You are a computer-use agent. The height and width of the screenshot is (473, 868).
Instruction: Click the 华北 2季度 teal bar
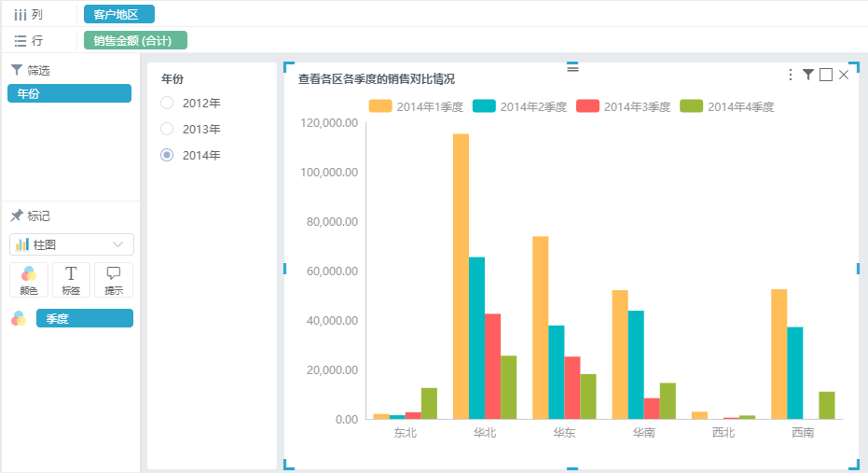476,338
